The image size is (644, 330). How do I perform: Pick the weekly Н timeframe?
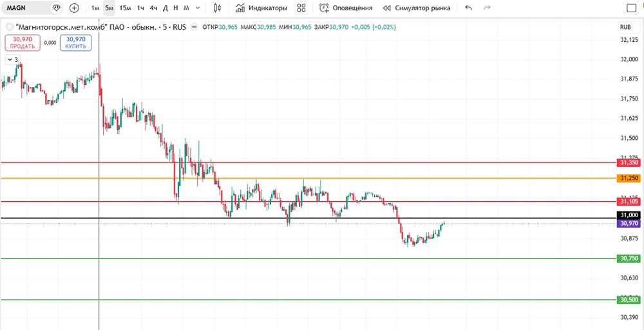tap(176, 8)
